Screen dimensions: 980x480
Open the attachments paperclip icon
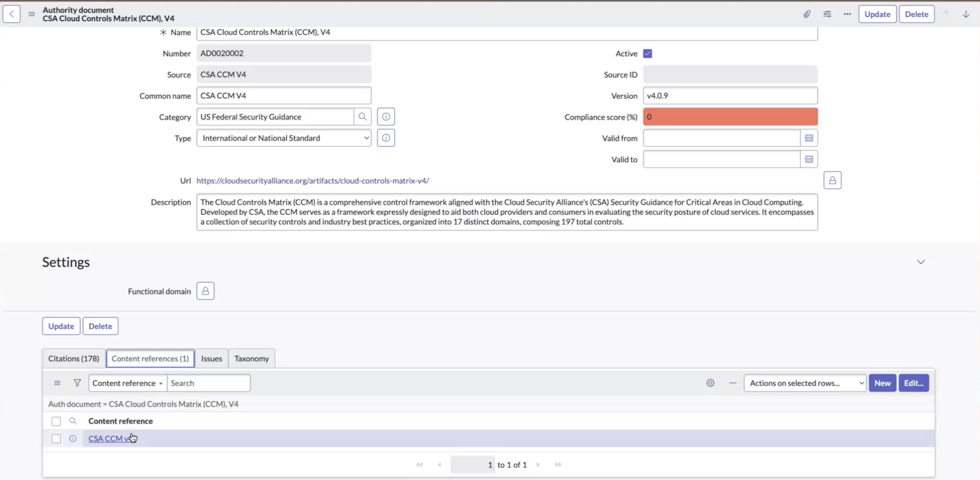pyautogui.click(x=807, y=14)
